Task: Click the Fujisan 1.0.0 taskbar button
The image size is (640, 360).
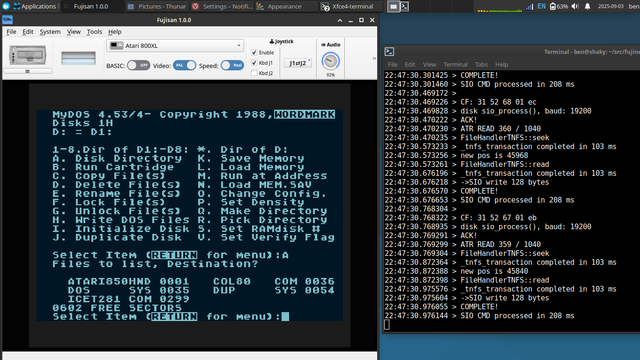Action: pyautogui.click(x=92, y=6)
